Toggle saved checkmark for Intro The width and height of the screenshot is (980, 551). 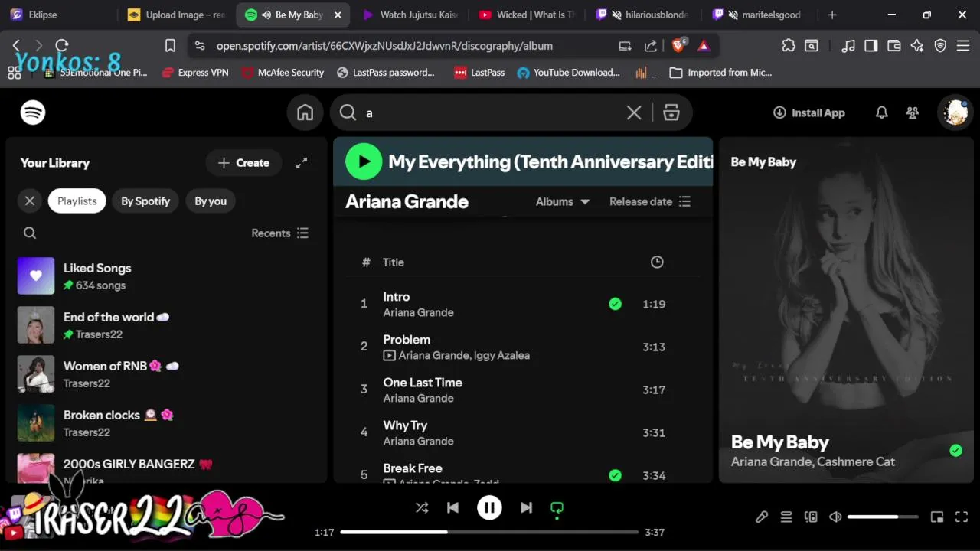pos(615,304)
